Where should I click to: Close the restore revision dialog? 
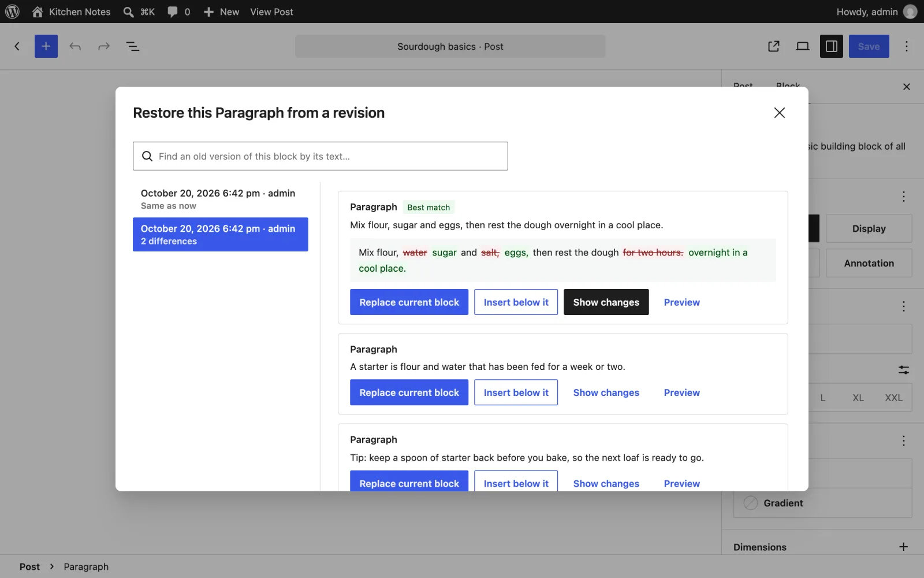[x=780, y=113]
